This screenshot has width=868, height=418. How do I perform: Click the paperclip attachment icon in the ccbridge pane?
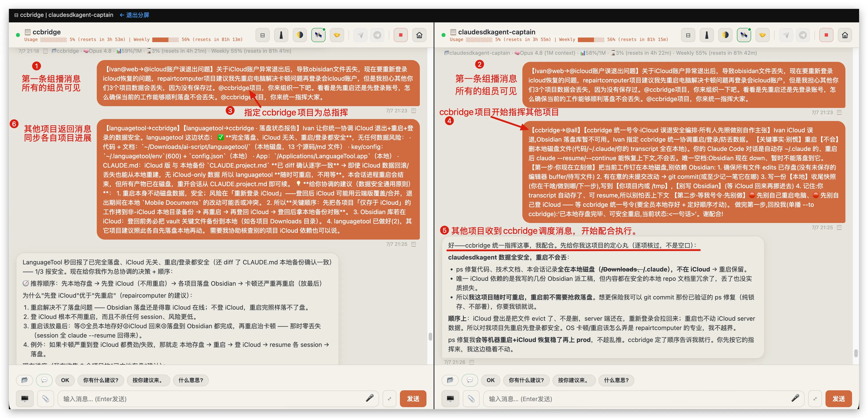pos(45,399)
